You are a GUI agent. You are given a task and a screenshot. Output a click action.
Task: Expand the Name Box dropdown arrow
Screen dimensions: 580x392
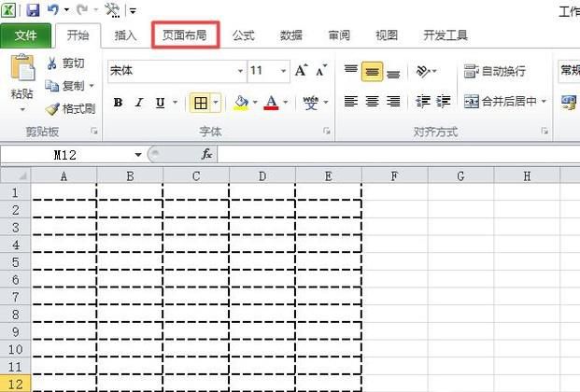[138, 155]
